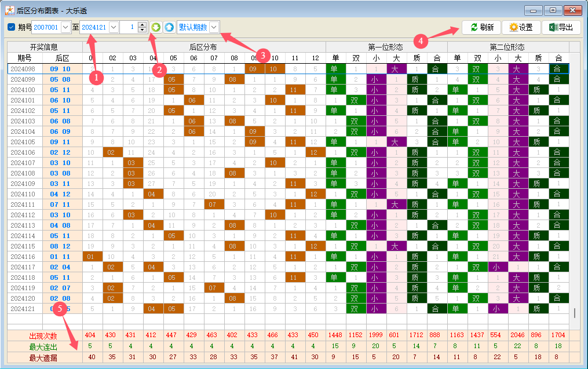The height and width of the screenshot is (369, 588).
Task: Click the 质 header under 第二位形态
Action: point(538,58)
